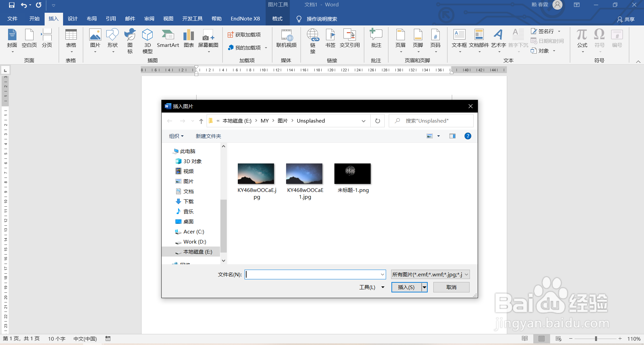Add a bookmark (书签)
This screenshot has width=644, height=345.
(330, 39)
